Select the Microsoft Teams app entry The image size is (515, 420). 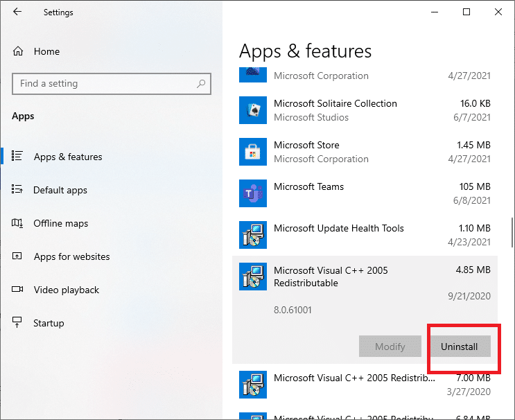point(365,193)
